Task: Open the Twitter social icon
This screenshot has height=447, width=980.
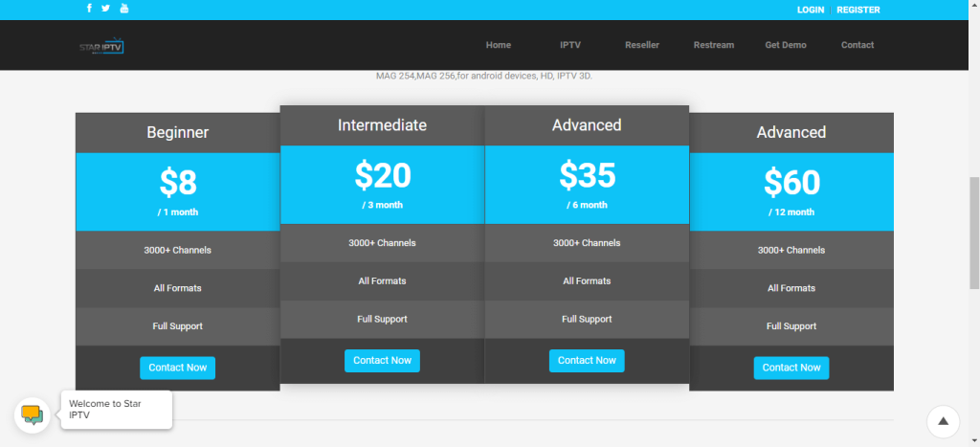Action: coord(105,8)
